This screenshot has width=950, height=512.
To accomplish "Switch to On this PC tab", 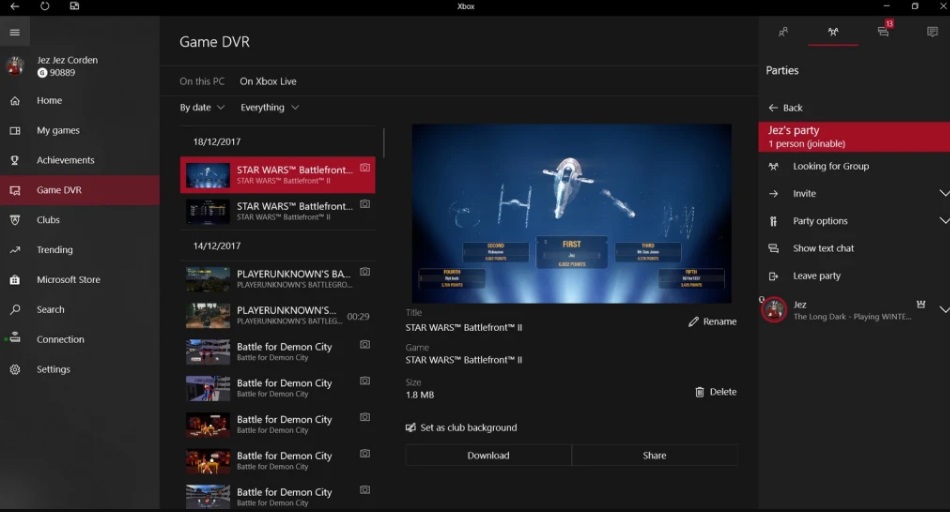I will pos(202,81).
